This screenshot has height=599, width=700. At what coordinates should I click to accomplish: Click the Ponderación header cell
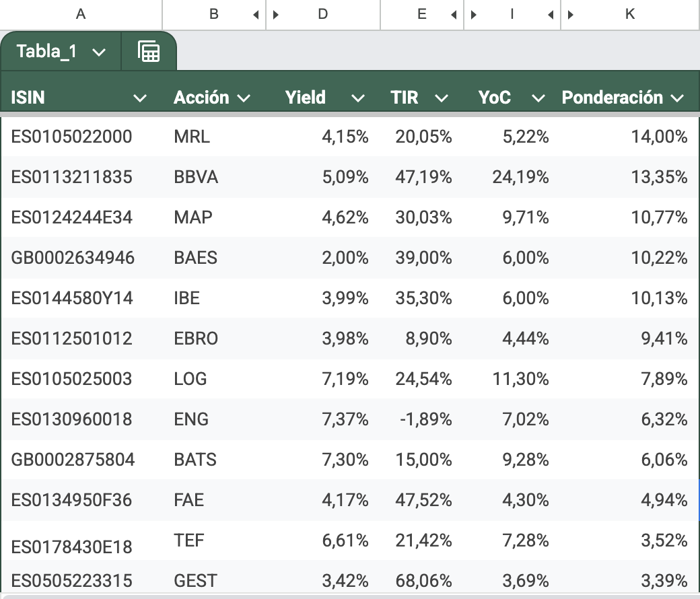click(630, 91)
